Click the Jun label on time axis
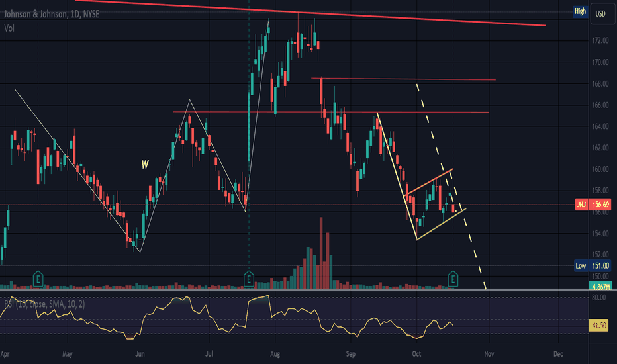 click(x=140, y=354)
